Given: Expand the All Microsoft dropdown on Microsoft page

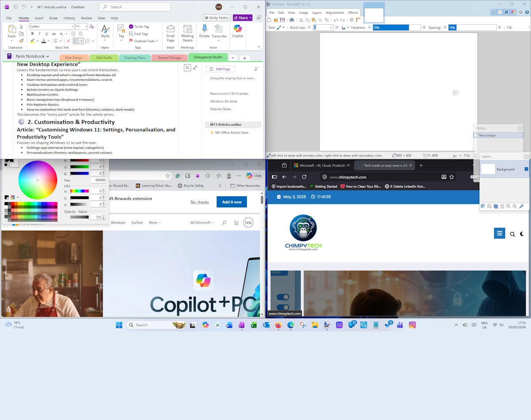Looking at the screenshot, I should (202, 223).
